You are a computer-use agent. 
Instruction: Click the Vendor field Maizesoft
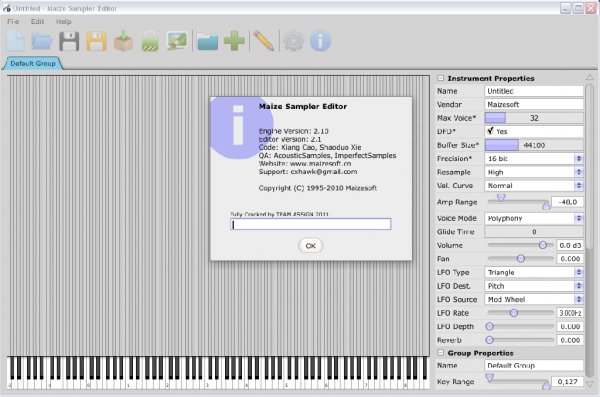click(534, 105)
